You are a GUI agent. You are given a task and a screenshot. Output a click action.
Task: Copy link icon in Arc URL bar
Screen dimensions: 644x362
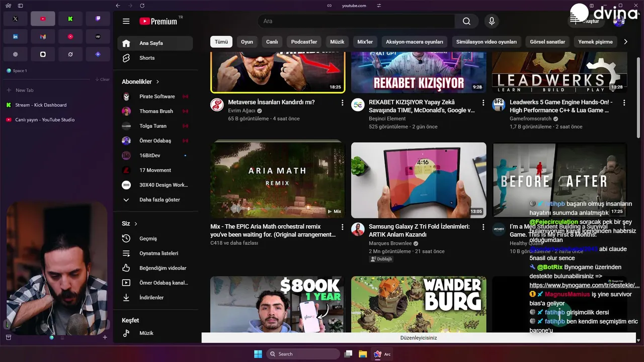[x=329, y=6]
